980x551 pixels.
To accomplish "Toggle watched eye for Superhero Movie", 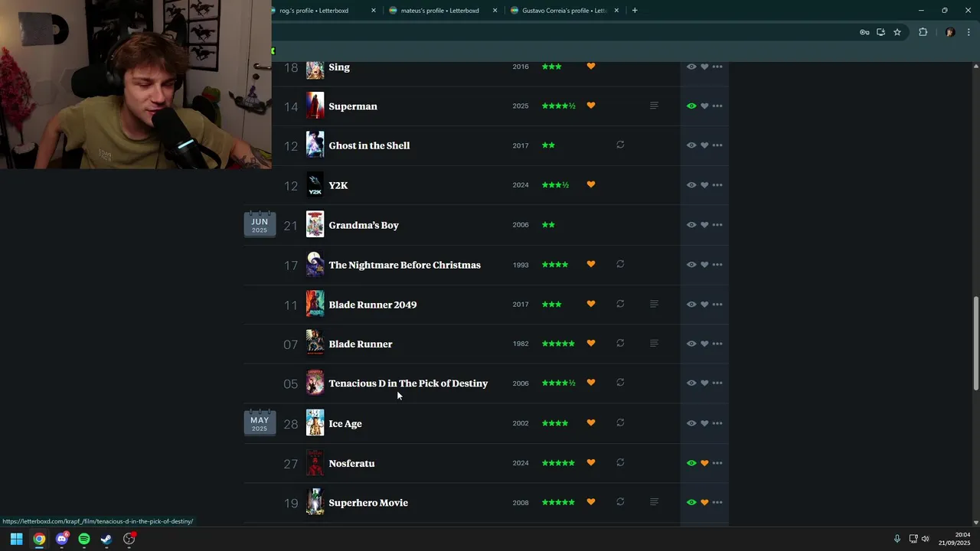I will 691,503.
